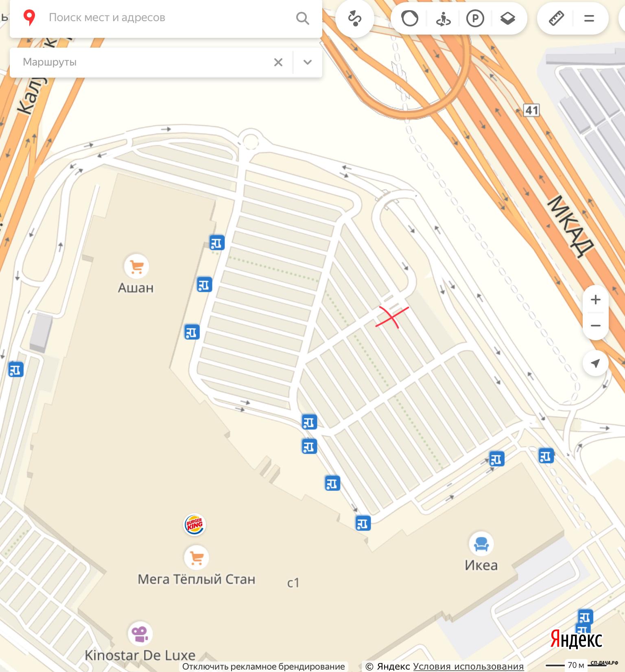Click the magnifier search icon

point(302,18)
